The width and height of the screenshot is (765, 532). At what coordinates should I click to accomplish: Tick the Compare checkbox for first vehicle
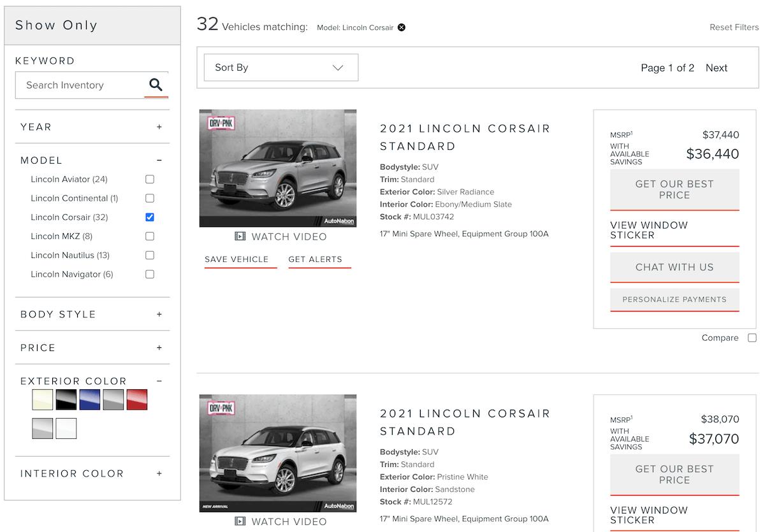pyautogui.click(x=752, y=338)
